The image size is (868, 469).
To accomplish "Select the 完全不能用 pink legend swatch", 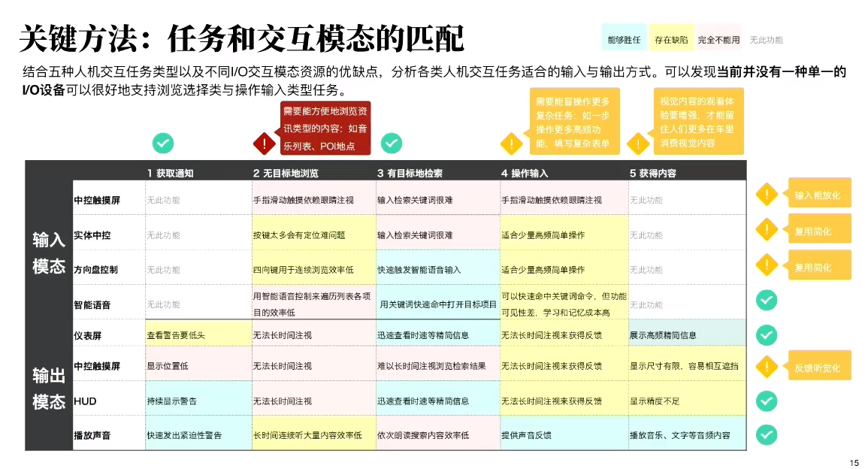I will 718,39.
